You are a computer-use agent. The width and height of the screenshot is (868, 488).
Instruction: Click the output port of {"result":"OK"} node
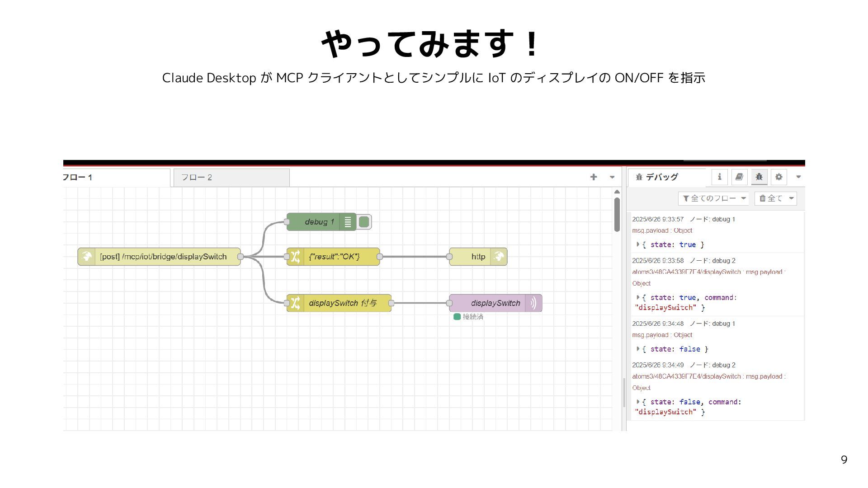pos(380,257)
